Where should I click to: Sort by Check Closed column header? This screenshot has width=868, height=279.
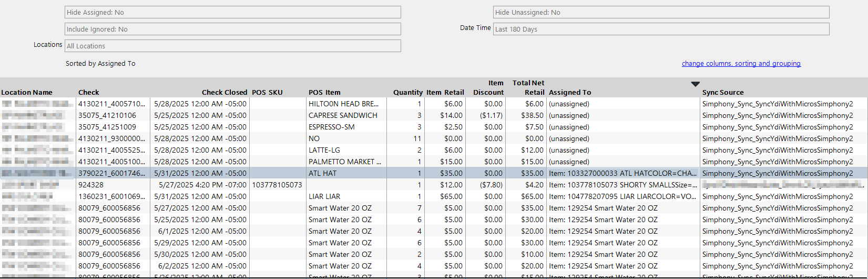tap(224, 93)
